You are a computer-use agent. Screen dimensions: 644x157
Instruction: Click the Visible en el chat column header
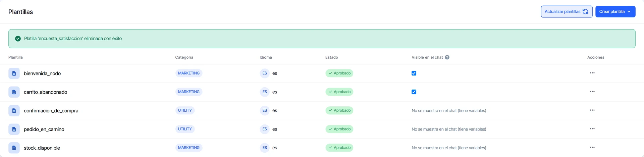(427, 57)
